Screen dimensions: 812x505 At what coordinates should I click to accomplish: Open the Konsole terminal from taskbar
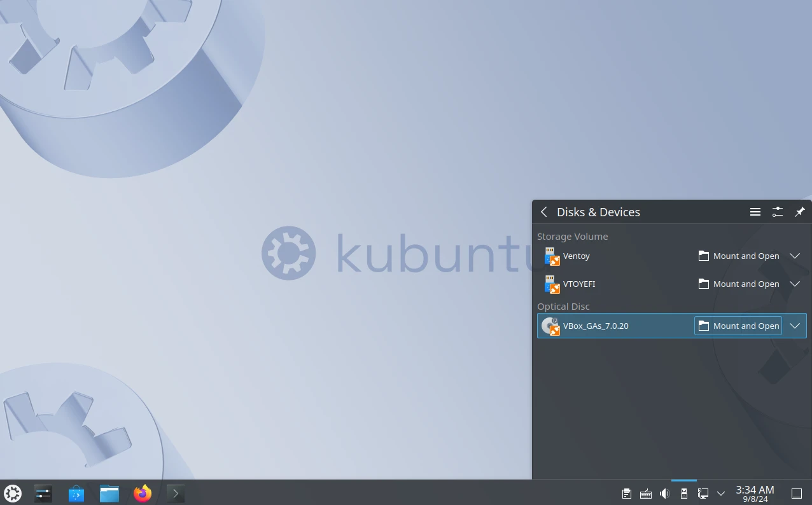pos(176,493)
